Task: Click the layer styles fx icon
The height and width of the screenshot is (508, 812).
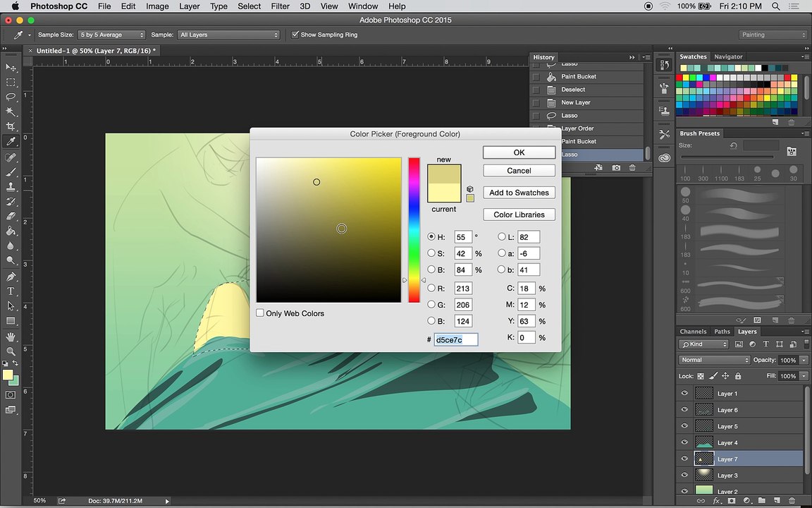Action: (717, 501)
